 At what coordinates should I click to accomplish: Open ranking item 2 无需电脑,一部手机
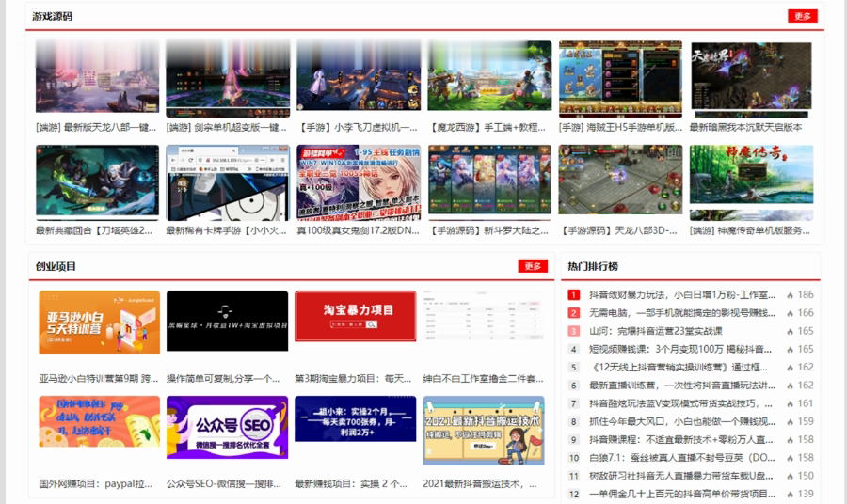coord(682,313)
